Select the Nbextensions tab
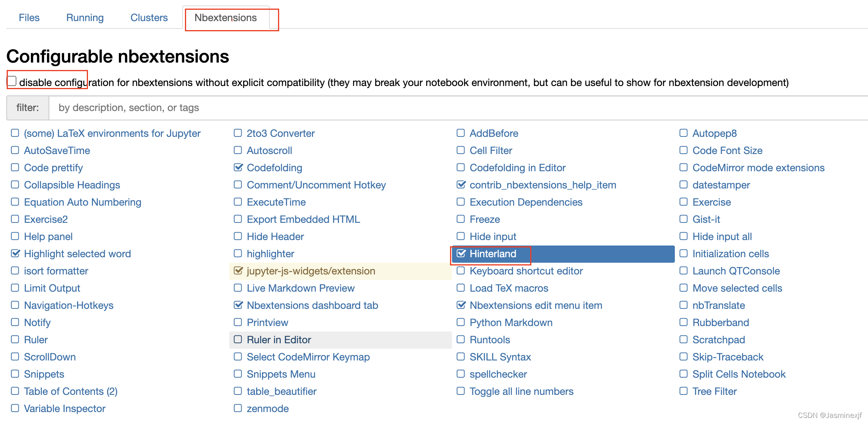 (226, 18)
